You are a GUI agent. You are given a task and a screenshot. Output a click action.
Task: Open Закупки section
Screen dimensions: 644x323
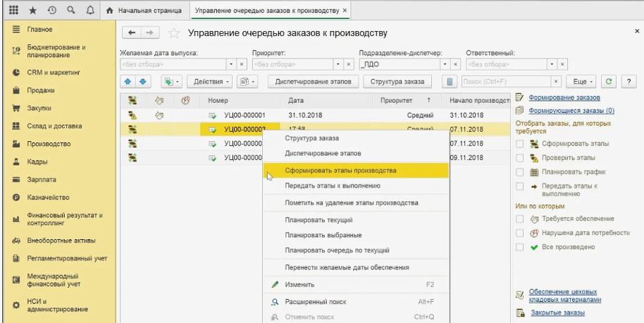(39, 108)
